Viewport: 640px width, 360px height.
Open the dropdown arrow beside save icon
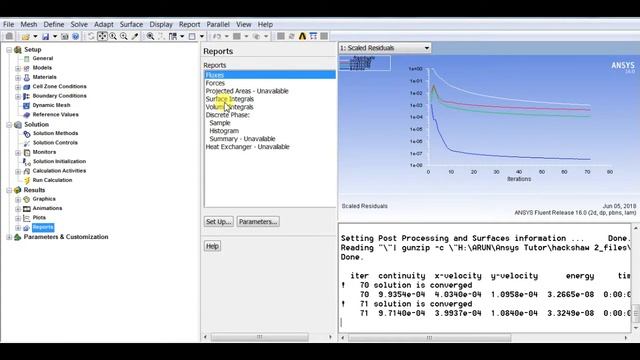[x=55, y=37]
